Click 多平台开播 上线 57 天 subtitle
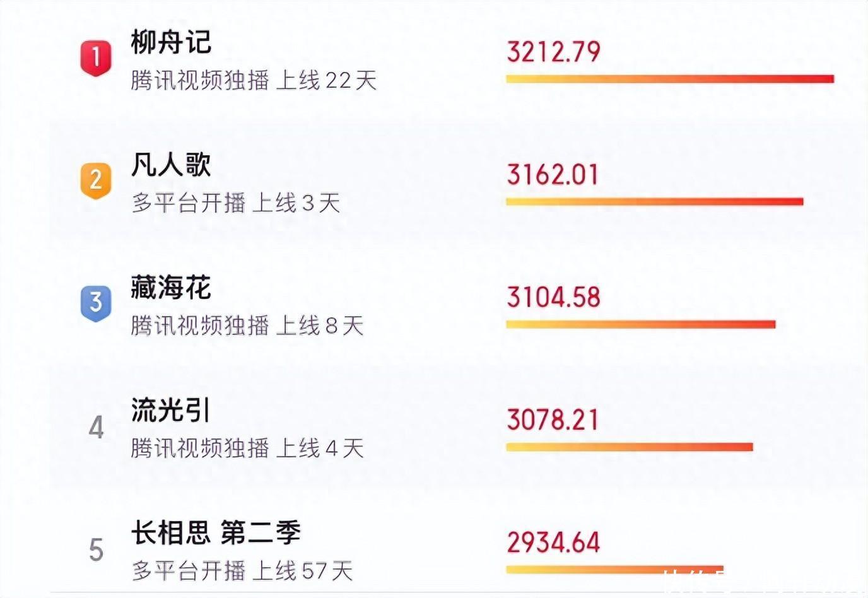The width and height of the screenshot is (868, 598). (x=242, y=571)
